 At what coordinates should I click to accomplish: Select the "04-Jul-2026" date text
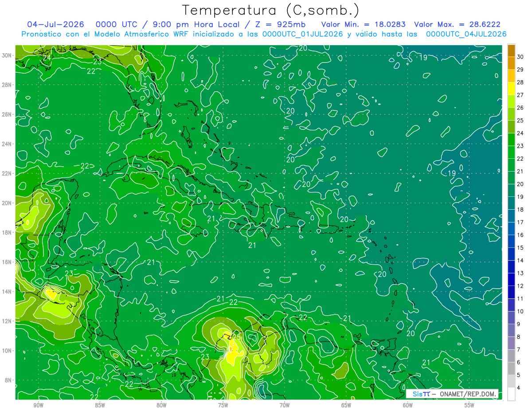55,24
